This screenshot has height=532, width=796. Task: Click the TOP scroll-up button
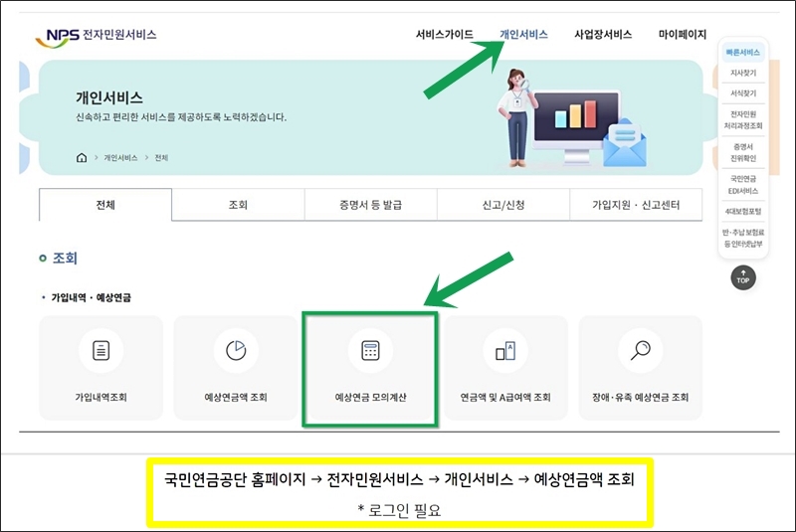coord(743,277)
